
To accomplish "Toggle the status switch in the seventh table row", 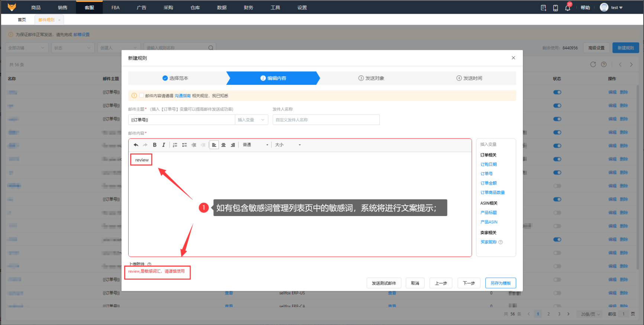I will coord(557,173).
